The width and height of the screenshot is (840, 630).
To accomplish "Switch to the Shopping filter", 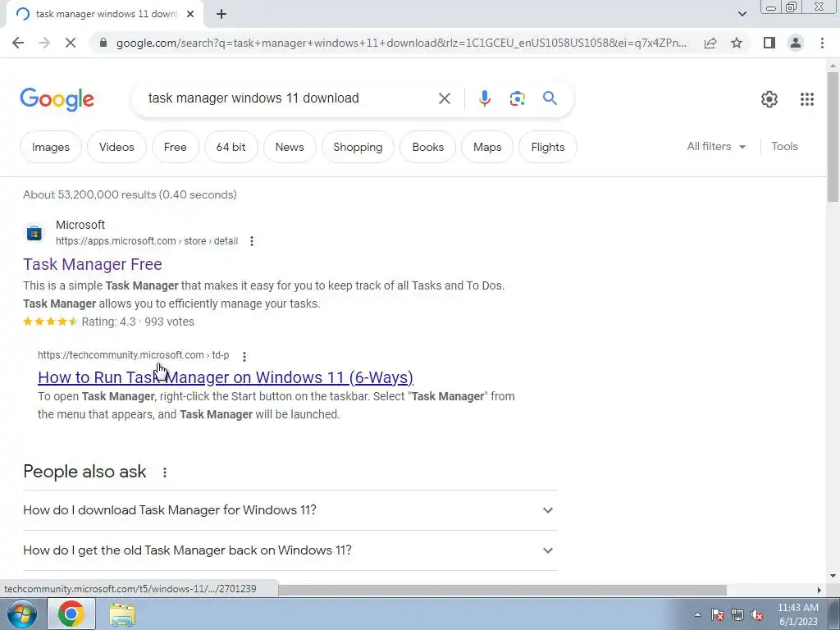I will 358,147.
